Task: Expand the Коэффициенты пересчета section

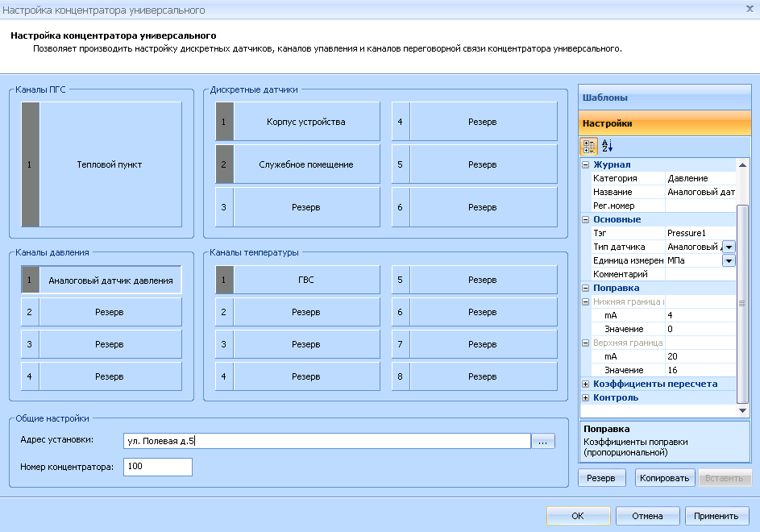Action: pyautogui.click(x=585, y=384)
